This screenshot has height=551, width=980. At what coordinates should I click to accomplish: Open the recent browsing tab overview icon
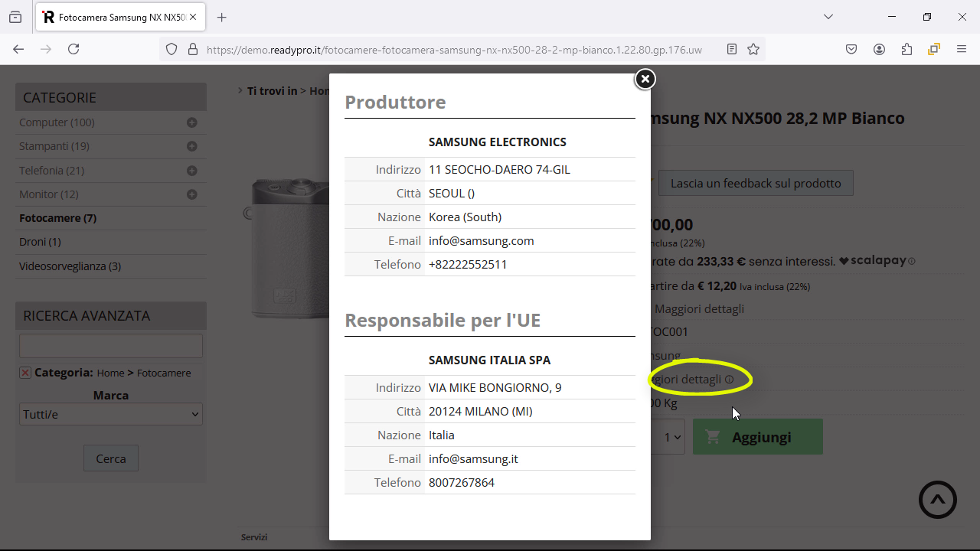[15, 17]
